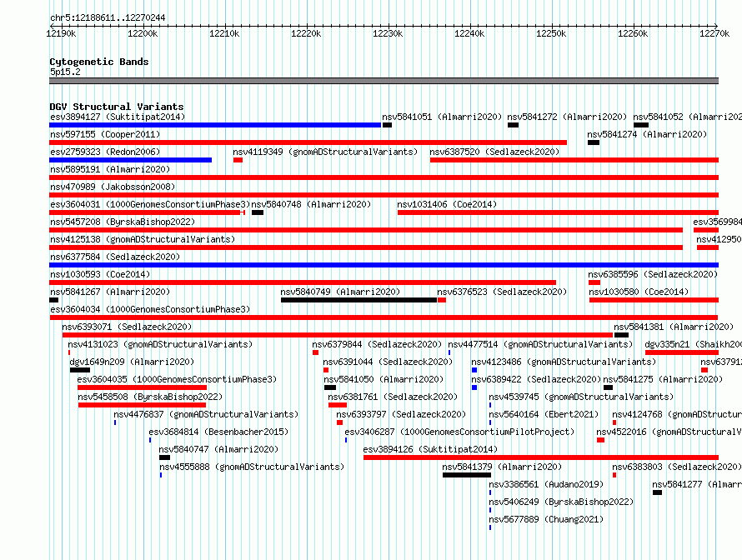Select the 5p15.2 cytogenetic band bar
The height and width of the screenshot is (560, 742).
tap(384, 81)
